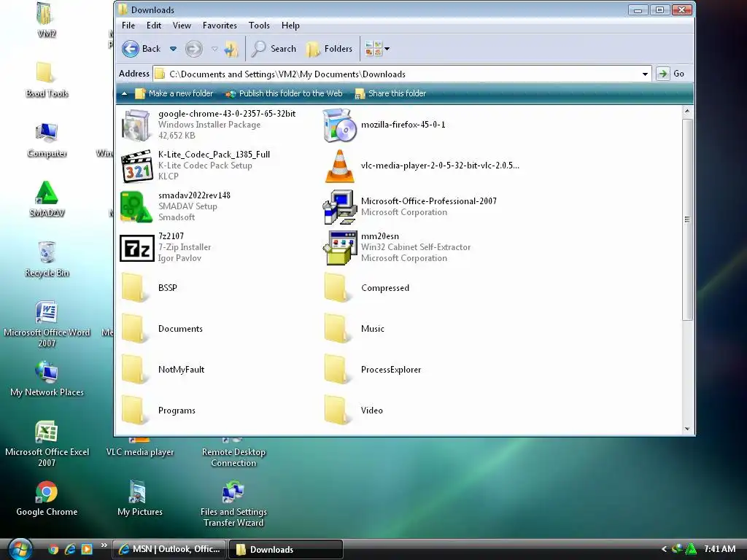Open the ProcessExplorer folder icon
Image resolution: width=747 pixels, height=560 pixels.
[337, 370]
